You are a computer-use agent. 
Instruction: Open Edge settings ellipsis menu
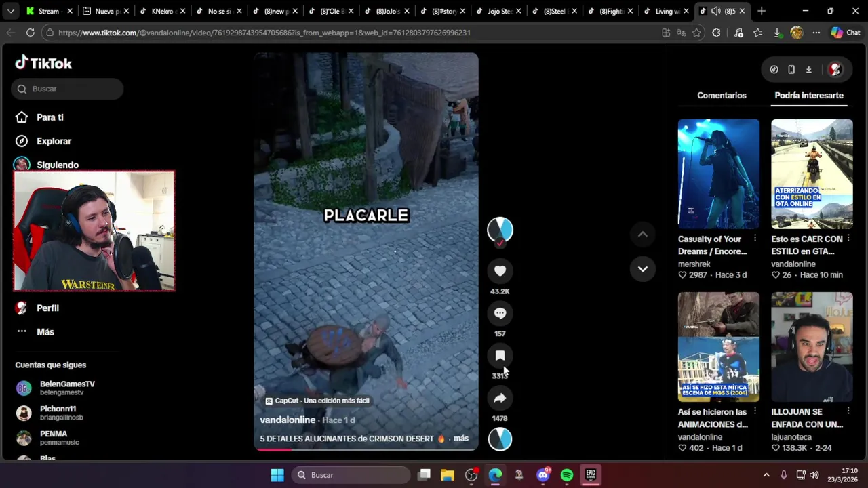coord(816,33)
